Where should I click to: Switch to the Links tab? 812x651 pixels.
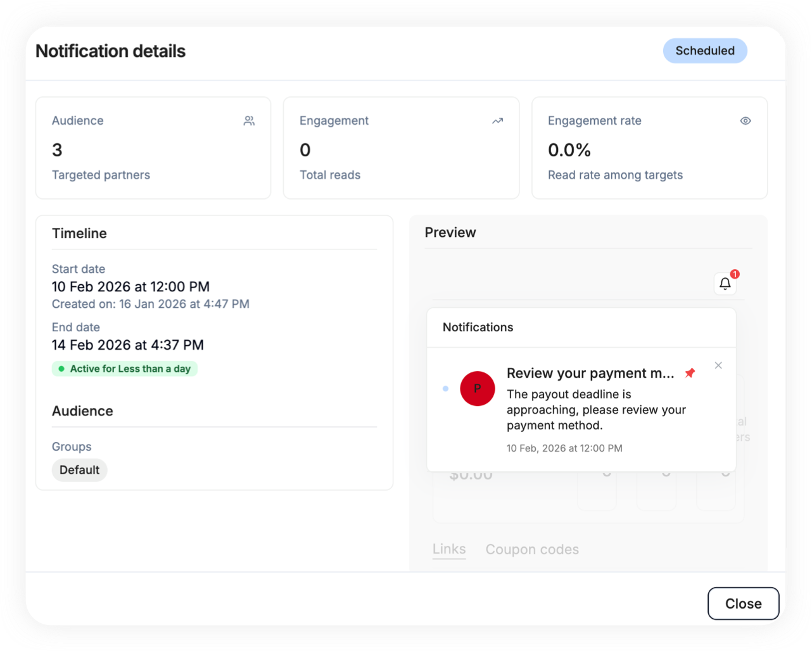pyautogui.click(x=449, y=549)
